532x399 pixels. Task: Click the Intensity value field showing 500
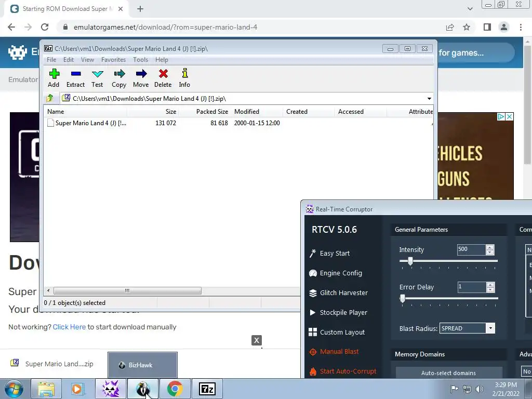tap(472, 249)
